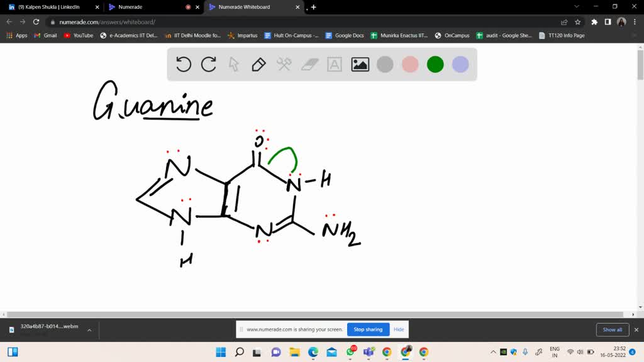This screenshot has height=362, width=644.
Task: Open WhatsApp from the taskbar
Action: pos(349,352)
